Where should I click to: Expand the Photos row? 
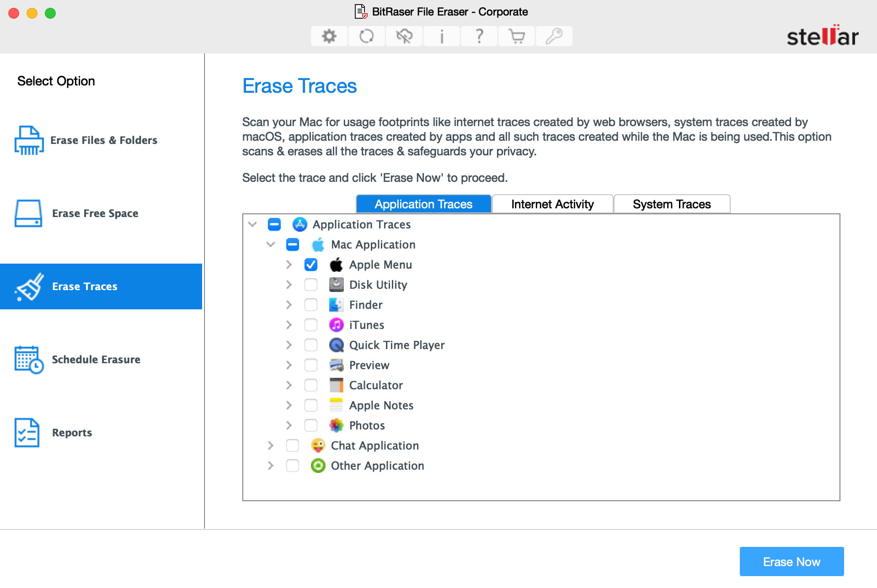point(289,425)
